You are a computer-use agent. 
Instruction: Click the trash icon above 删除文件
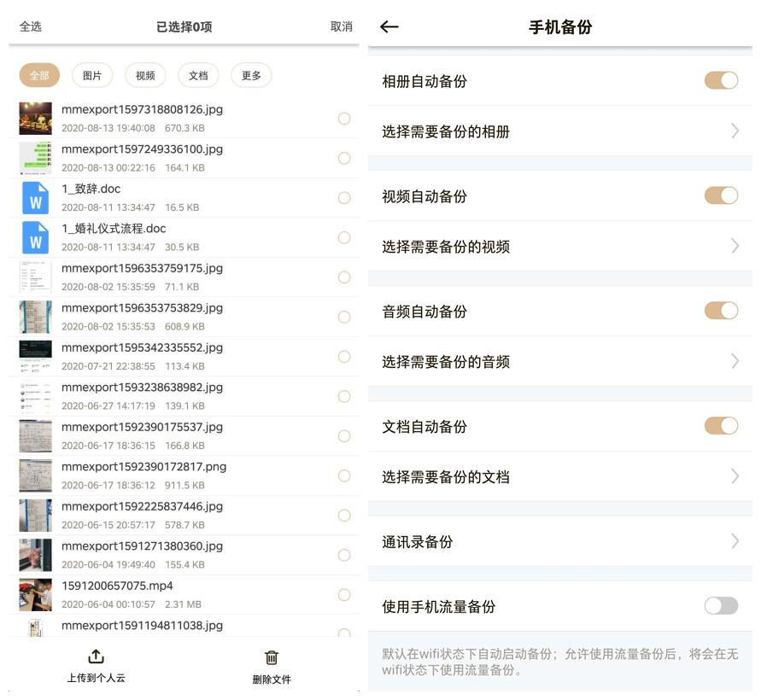(271, 657)
